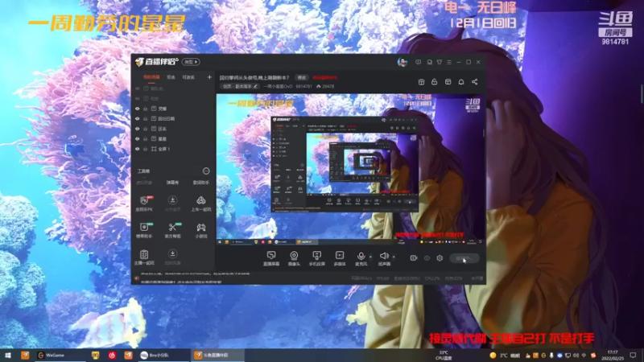The height and width of the screenshot is (362, 644).
Task: Click the 修改 button beside room title
Action: click(x=301, y=77)
